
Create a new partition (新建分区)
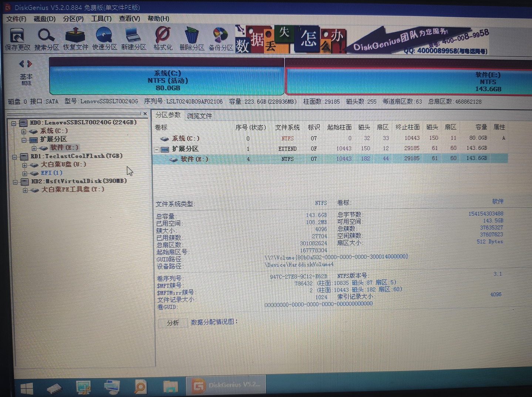[134, 39]
